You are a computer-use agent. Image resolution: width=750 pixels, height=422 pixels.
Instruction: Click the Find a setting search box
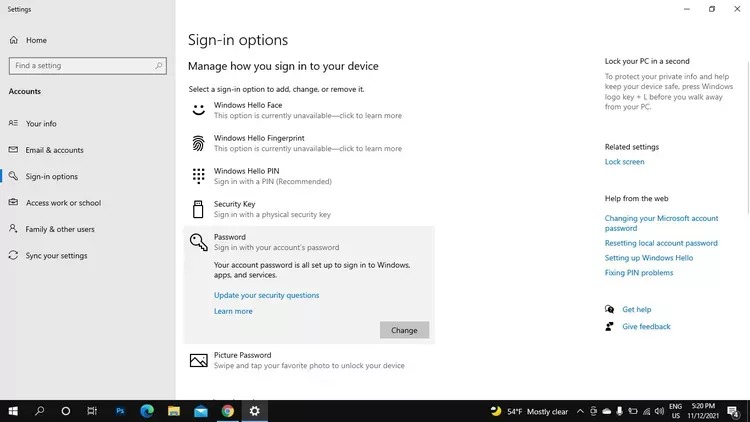pyautogui.click(x=88, y=66)
